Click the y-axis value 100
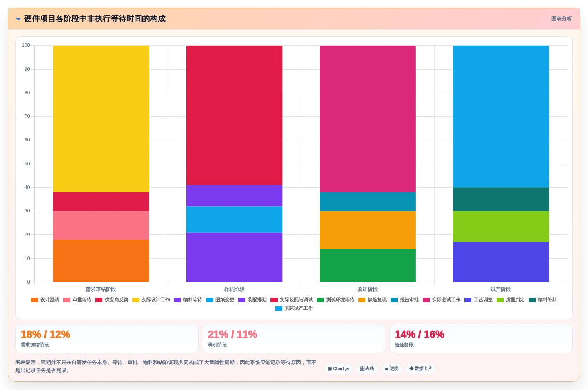 click(26, 45)
